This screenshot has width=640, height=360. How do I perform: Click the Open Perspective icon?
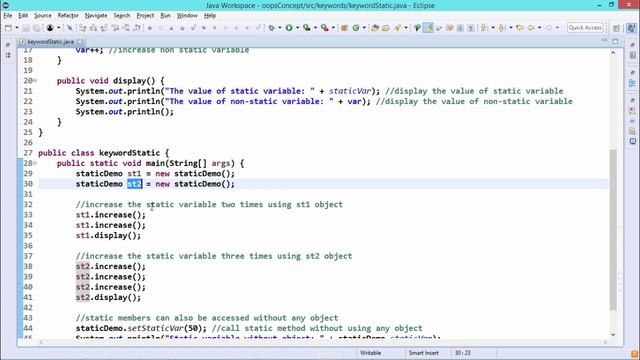(617, 28)
